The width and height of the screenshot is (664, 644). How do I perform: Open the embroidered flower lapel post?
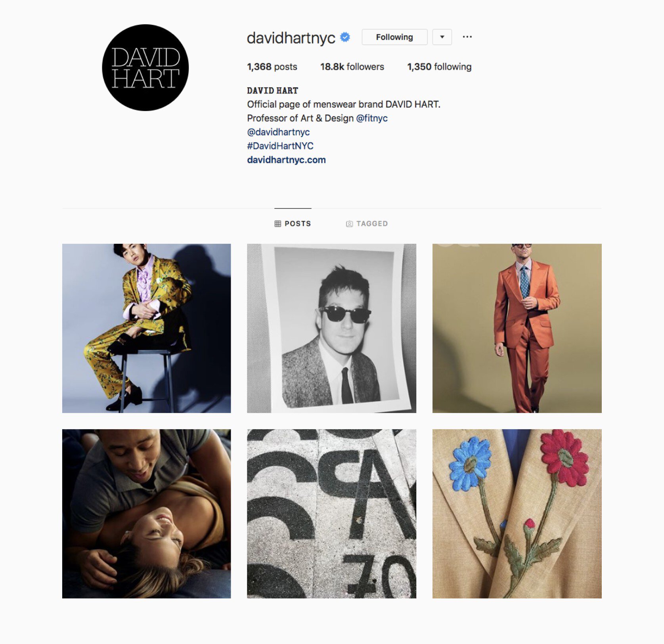[517, 514]
